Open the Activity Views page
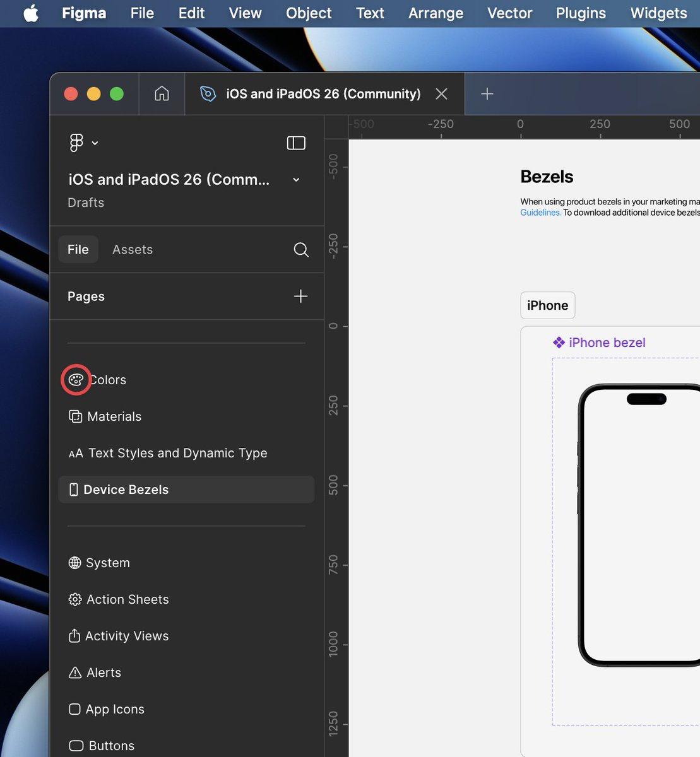This screenshot has width=700, height=757. (186, 636)
